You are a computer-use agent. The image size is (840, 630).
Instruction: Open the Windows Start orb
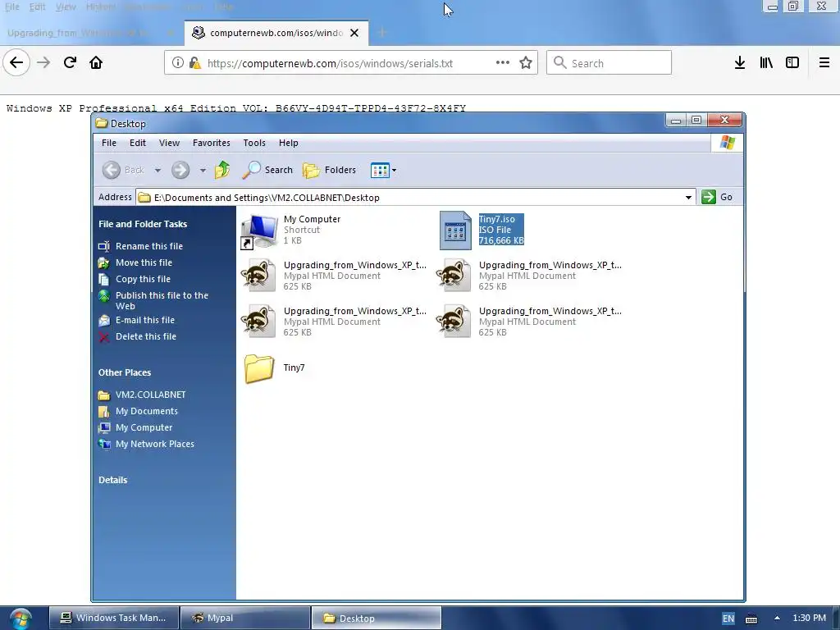(x=21, y=619)
